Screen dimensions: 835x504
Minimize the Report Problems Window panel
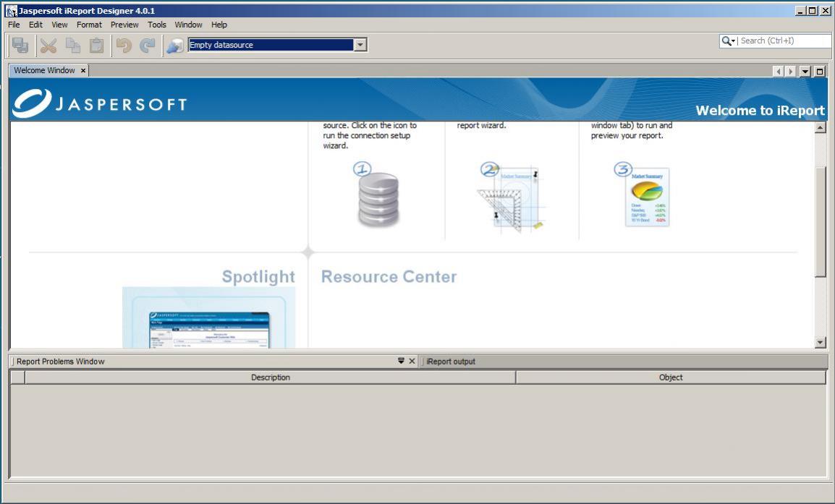[401, 361]
